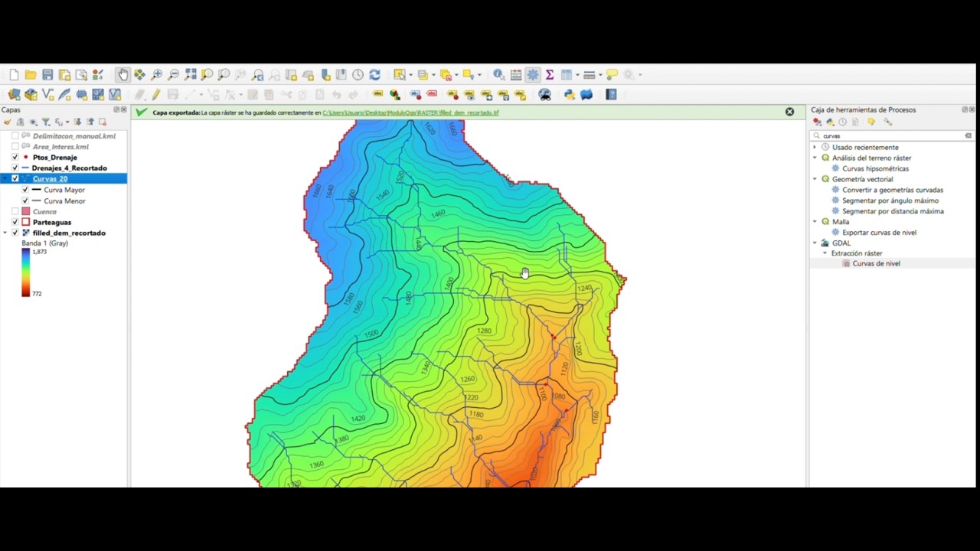The width and height of the screenshot is (980, 551).
Task: Select the Select Features by area tool
Action: coord(400,75)
